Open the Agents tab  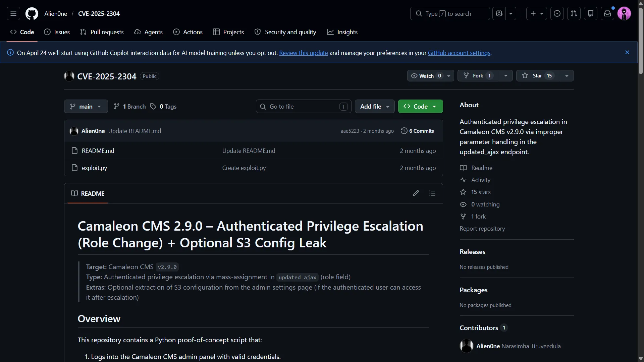click(x=148, y=32)
